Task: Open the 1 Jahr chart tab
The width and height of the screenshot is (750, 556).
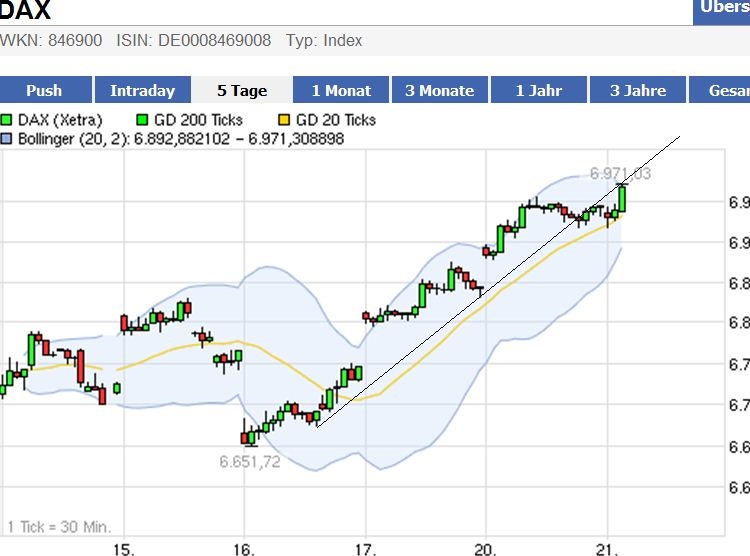Action: pos(539,90)
